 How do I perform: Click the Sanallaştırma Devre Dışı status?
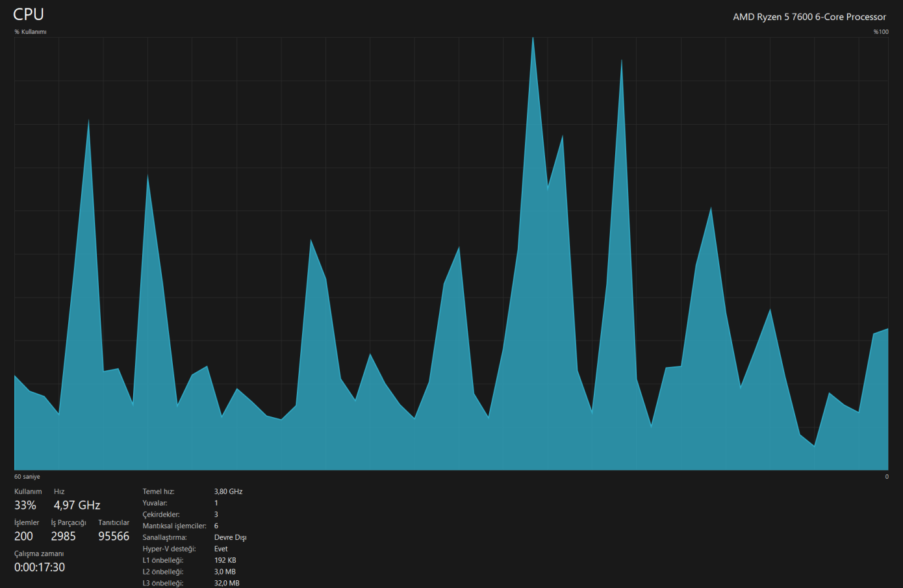pyautogui.click(x=231, y=537)
